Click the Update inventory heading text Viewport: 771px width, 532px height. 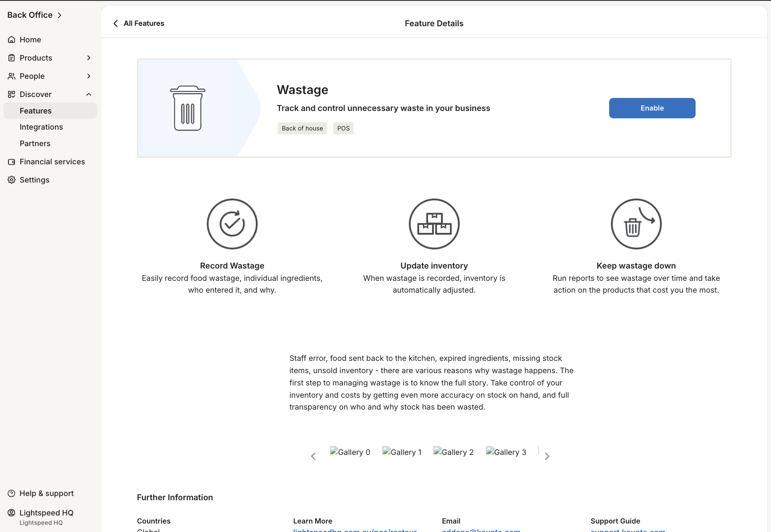(434, 266)
